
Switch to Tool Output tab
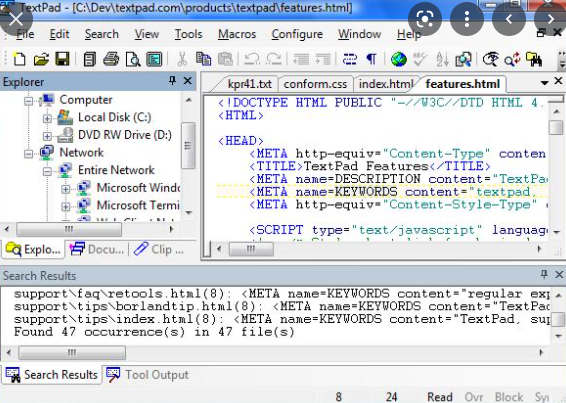pos(148,375)
